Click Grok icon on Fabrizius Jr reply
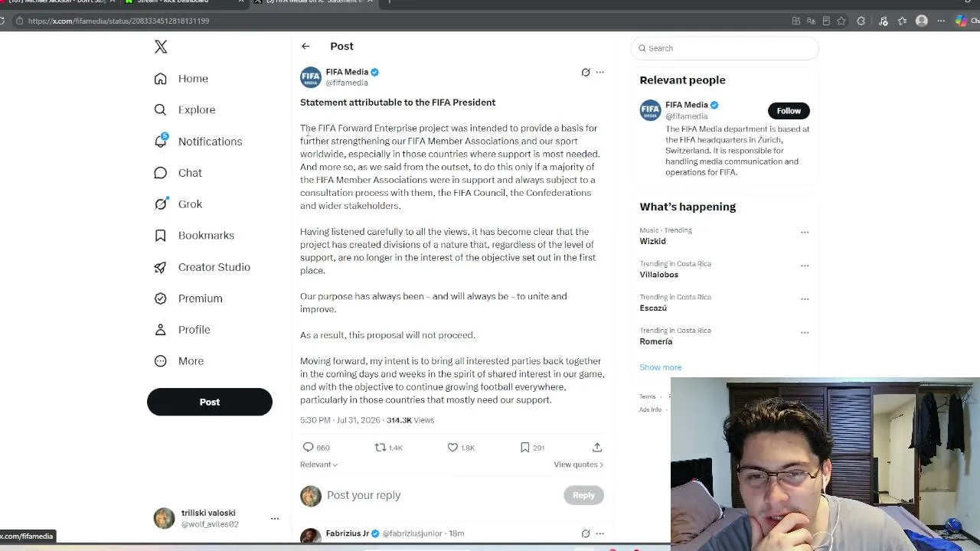Image resolution: width=980 pixels, height=551 pixels. click(x=586, y=533)
